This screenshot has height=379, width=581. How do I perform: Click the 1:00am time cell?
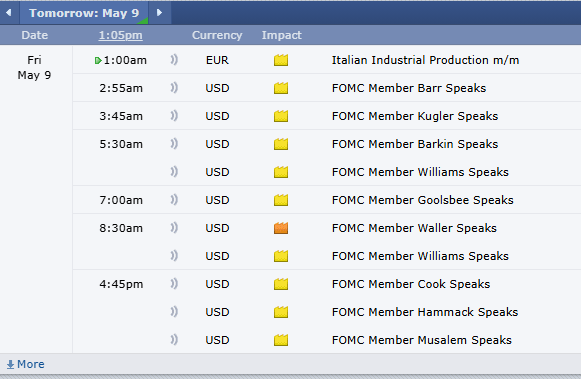tap(125, 60)
